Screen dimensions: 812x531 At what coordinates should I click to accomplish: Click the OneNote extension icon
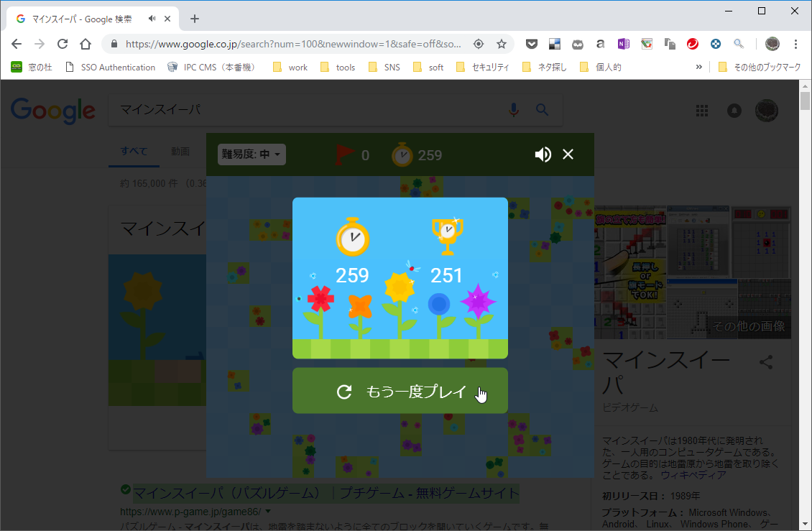click(x=624, y=43)
